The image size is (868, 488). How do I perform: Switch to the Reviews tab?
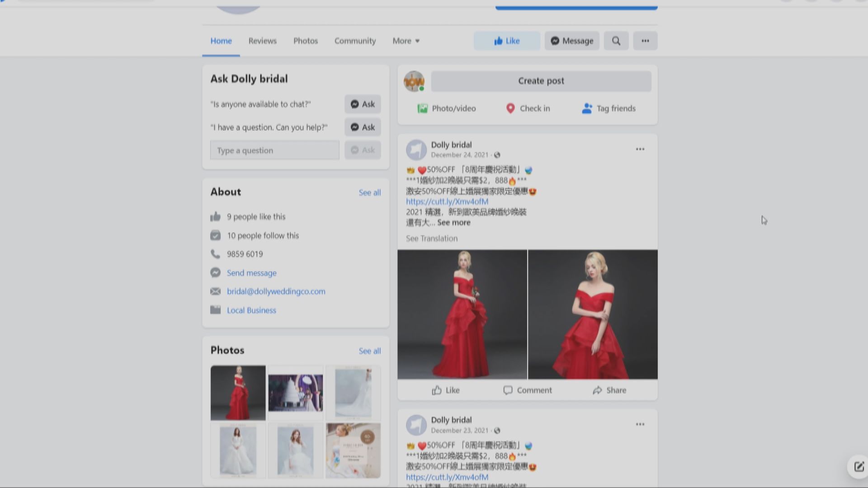click(x=262, y=41)
